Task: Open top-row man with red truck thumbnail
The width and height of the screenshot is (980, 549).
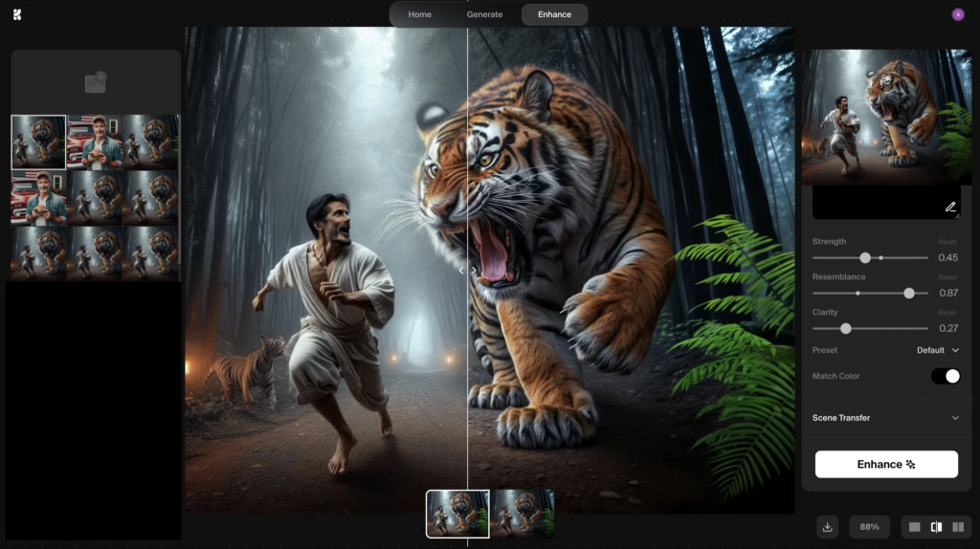Action: coord(95,142)
